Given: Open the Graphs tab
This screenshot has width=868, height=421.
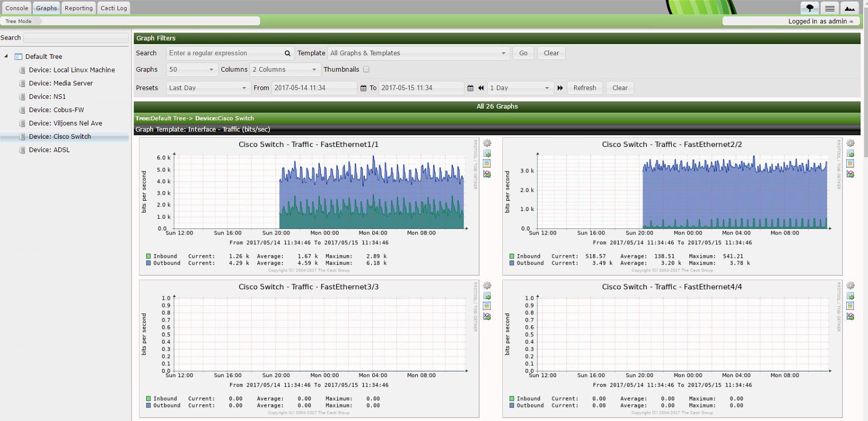Looking at the screenshot, I should click(47, 8).
